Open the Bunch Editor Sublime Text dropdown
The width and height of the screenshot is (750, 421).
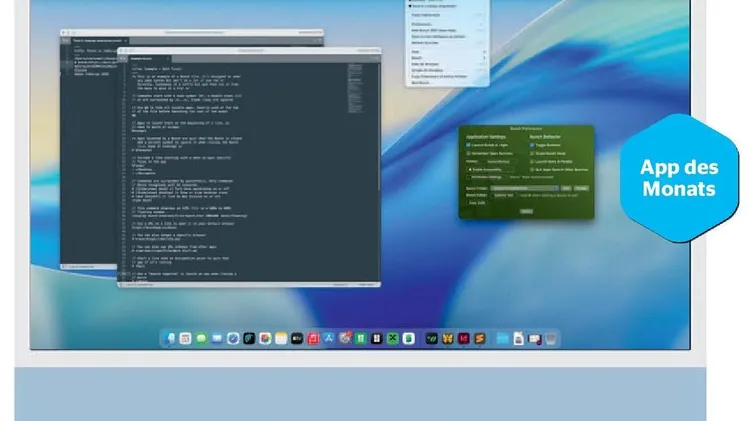(502, 195)
